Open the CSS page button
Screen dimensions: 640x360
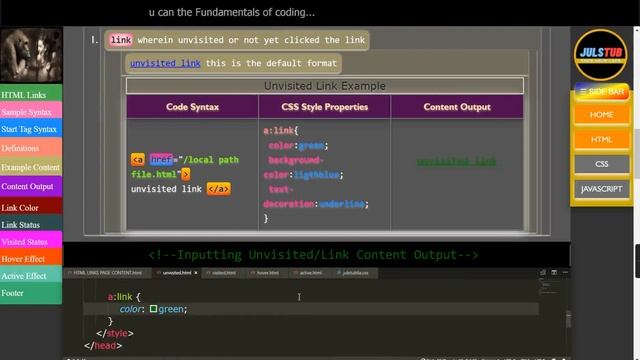click(602, 164)
